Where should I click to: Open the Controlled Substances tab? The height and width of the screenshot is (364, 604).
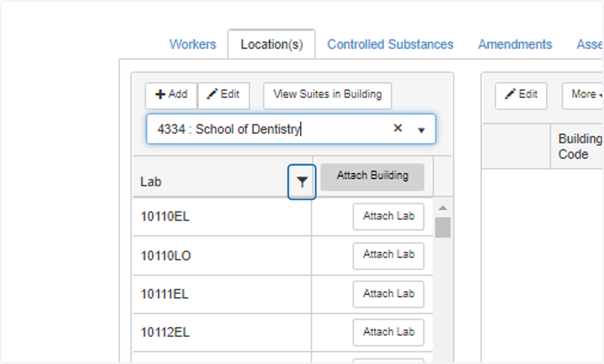pos(391,45)
